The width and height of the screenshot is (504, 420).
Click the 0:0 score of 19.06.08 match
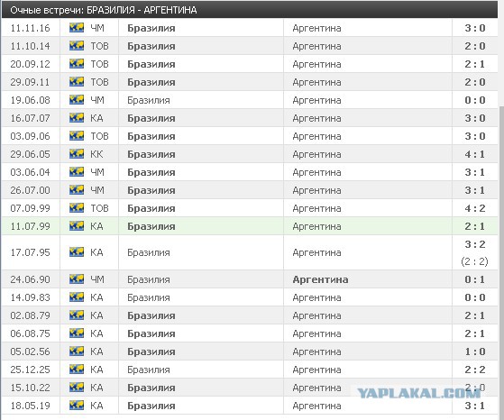pyautogui.click(x=475, y=100)
